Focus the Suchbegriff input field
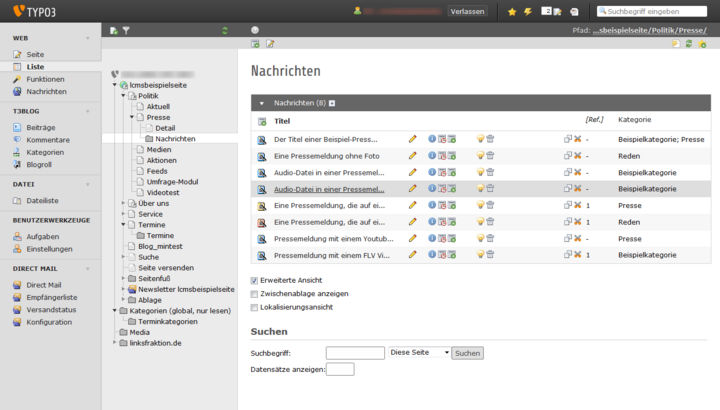 (355, 353)
